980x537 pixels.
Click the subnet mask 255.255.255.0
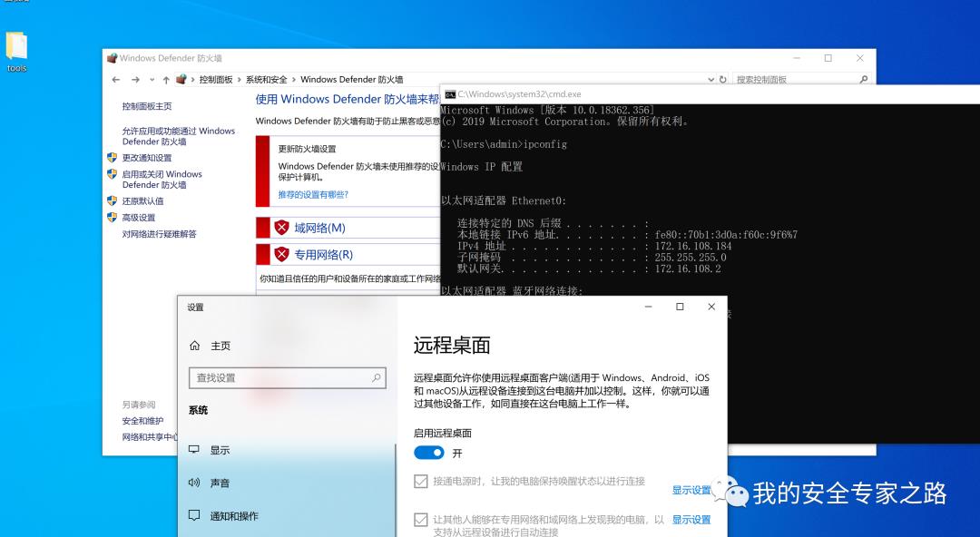tap(691, 258)
